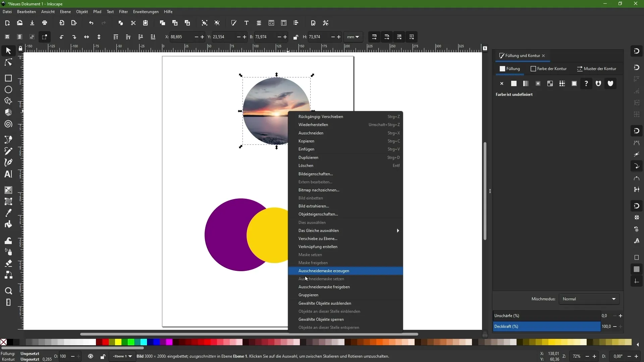This screenshot has width=644, height=362.
Task: Open the XML editor icon
Action: pyautogui.click(x=271, y=23)
